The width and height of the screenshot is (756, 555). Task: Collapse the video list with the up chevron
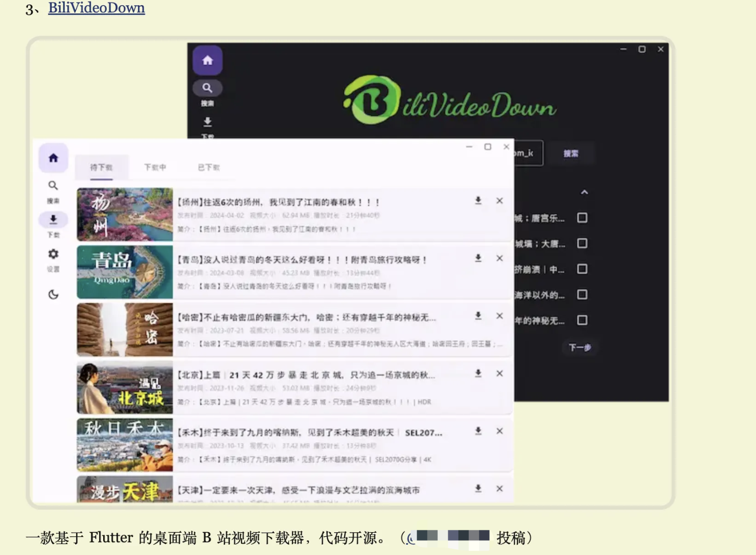click(584, 192)
